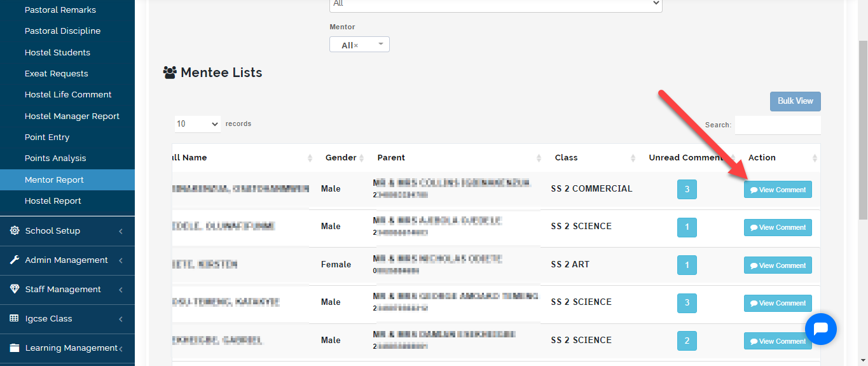Click the Learning Management folder icon

tap(15, 348)
